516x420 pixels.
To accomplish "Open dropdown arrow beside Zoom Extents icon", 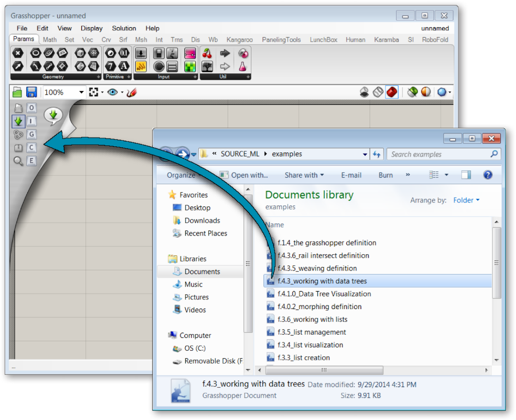I will click(102, 92).
